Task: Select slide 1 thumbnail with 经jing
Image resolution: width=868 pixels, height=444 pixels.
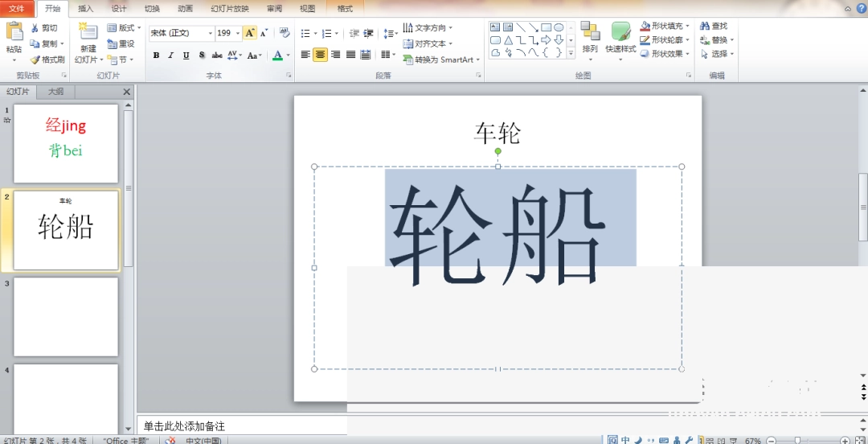Action: point(66,143)
